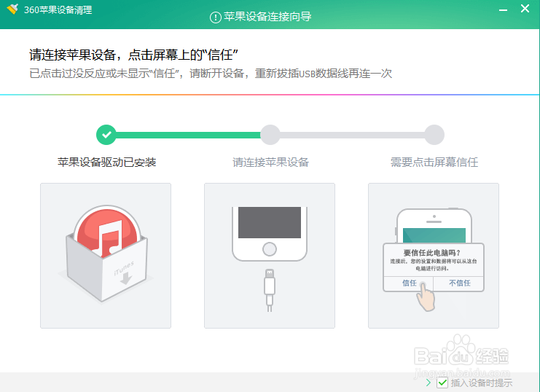Screen dimensions: 540x392
Task: Click the 360苹果设备清理 app title
Action: coord(58,10)
